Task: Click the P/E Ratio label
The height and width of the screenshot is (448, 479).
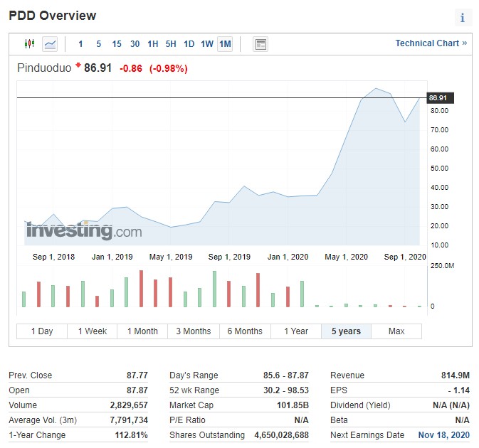Action: (x=187, y=420)
